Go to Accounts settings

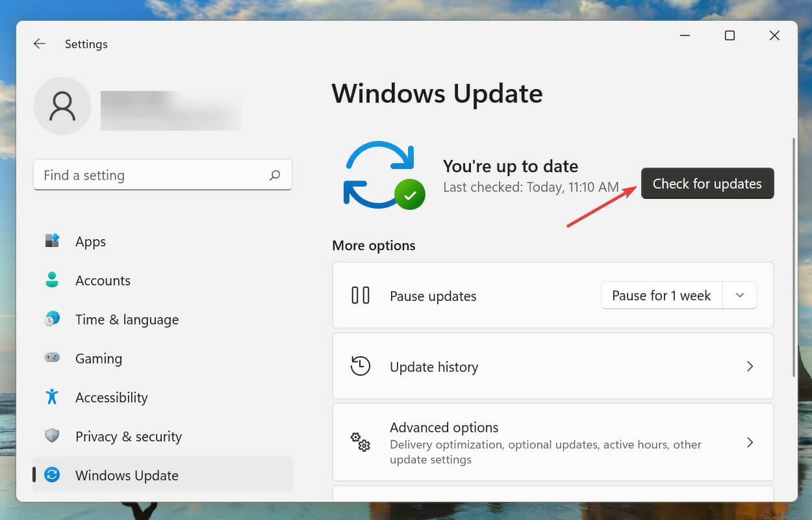pyautogui.click(x=162, y=280)
